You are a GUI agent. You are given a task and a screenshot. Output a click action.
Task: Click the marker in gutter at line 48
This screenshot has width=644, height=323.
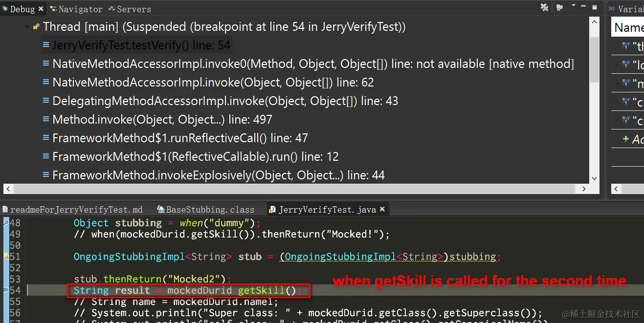click(6, 223)
